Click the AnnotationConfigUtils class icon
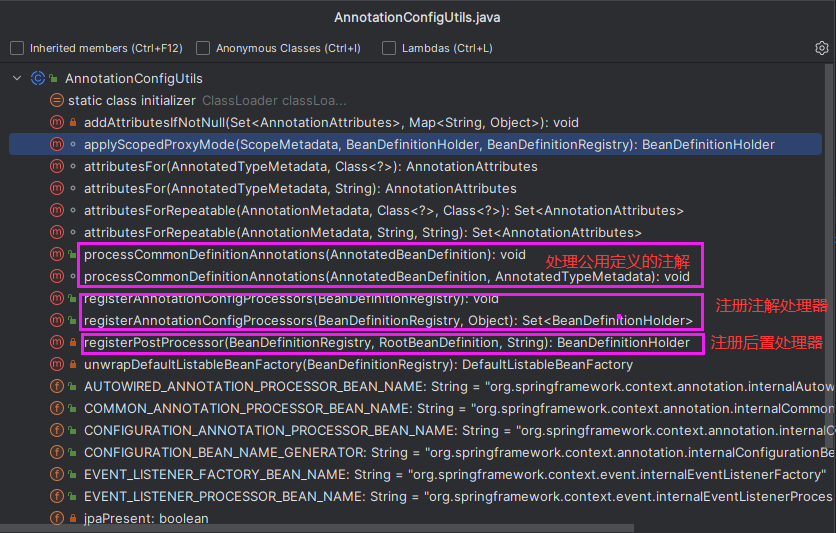This screenshot has width=836, height=533. [x=37, y=78]
